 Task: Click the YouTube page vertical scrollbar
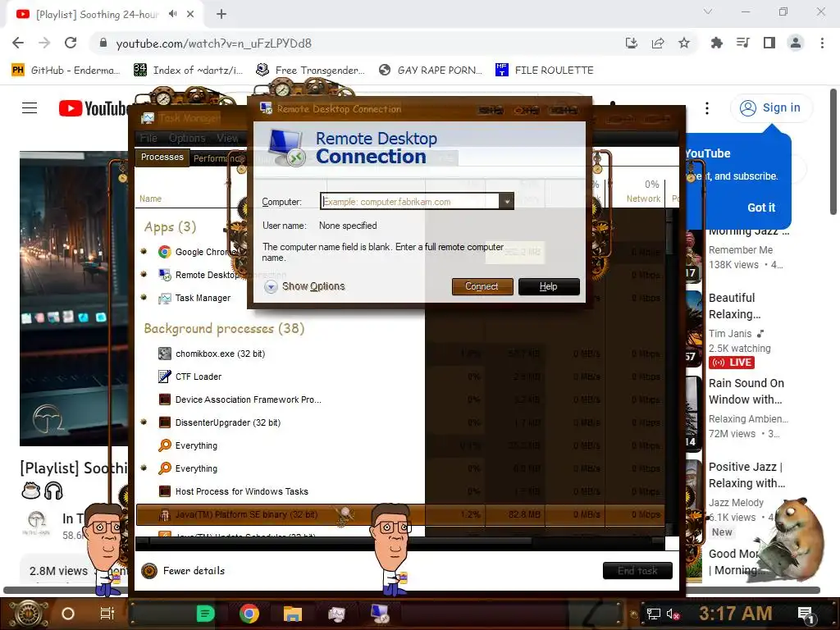coord(833,153)
